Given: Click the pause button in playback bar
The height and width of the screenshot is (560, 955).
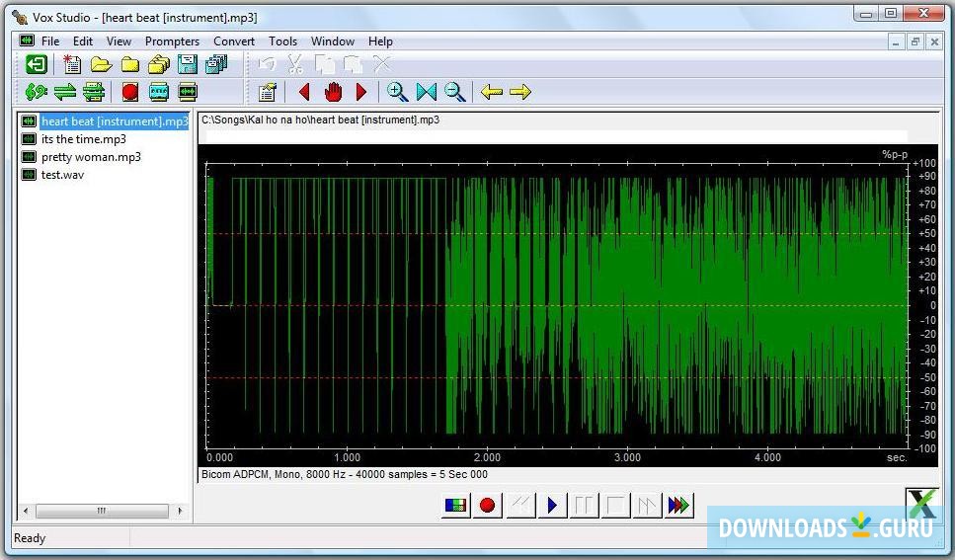Looking at the screenshot, I should pyautogui.click(x=584, y=505).
